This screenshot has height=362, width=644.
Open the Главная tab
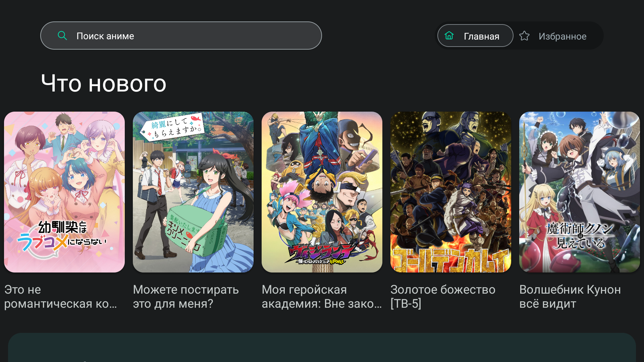[x=475, y=36]
